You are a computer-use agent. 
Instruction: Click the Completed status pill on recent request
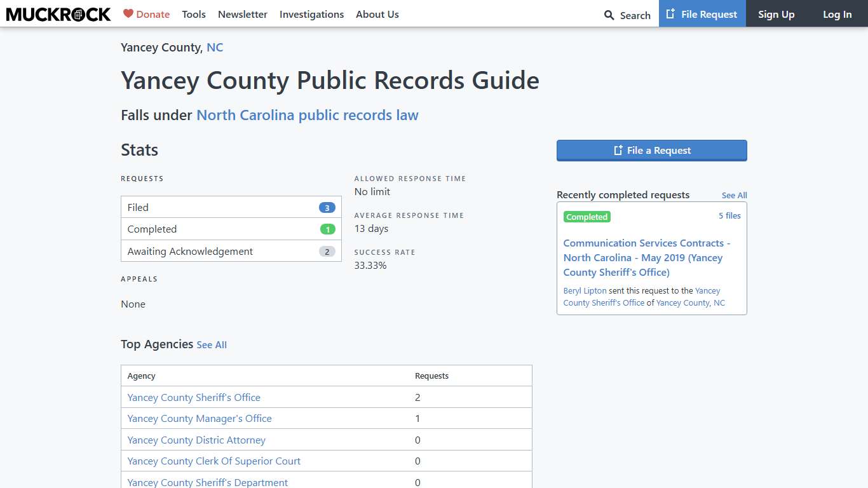(587, 217)
